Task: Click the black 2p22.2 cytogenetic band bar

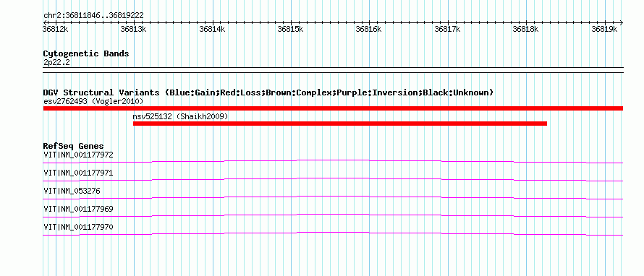Action: coord(333,69)
